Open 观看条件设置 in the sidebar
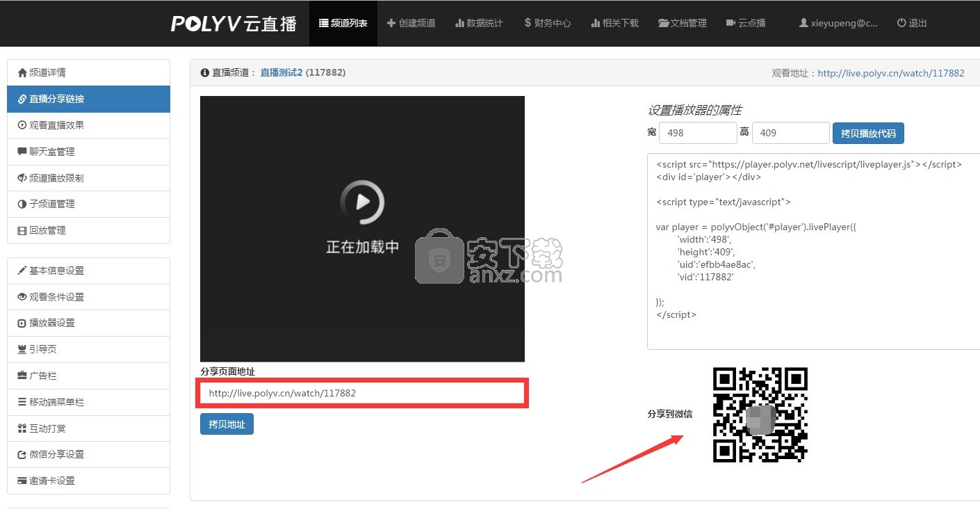Image resolution: width=980 pixels, height=514 pixels. click(88, 297)
